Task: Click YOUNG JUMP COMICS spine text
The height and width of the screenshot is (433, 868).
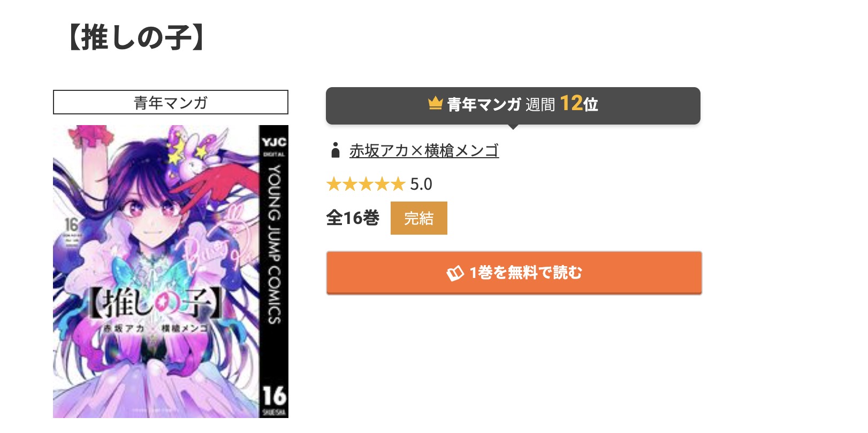Action: pos(274,244)
